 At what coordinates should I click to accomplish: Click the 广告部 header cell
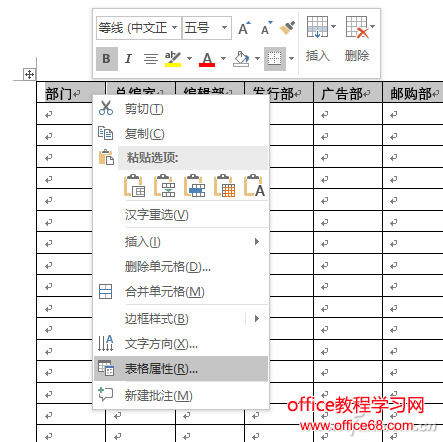pyautogui.click(x=347, y=92)
